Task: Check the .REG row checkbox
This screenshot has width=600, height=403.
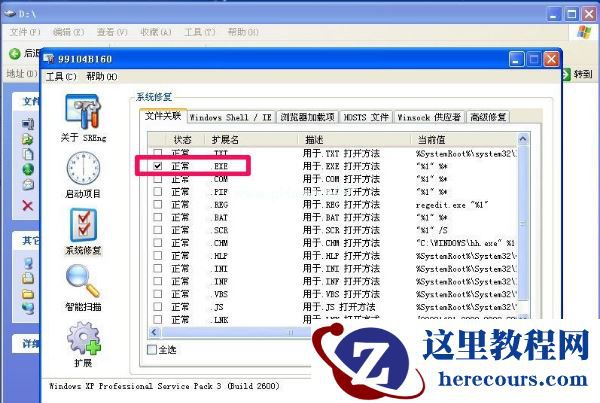Action: click(158, 204)
